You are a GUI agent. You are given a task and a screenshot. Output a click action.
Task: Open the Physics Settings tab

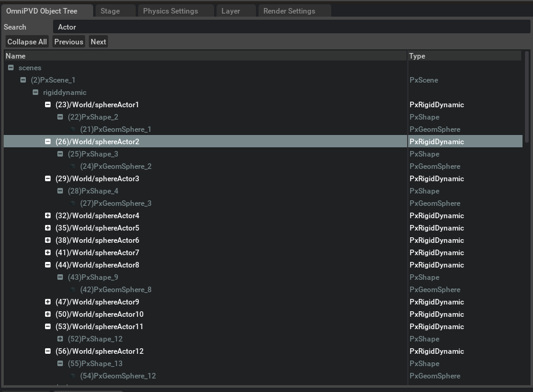click(170, 11)
